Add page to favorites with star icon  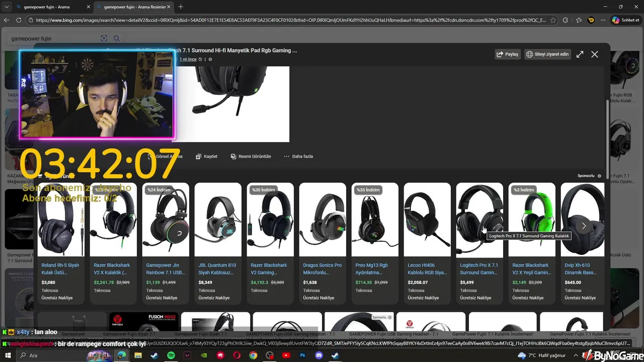(553, 20)
